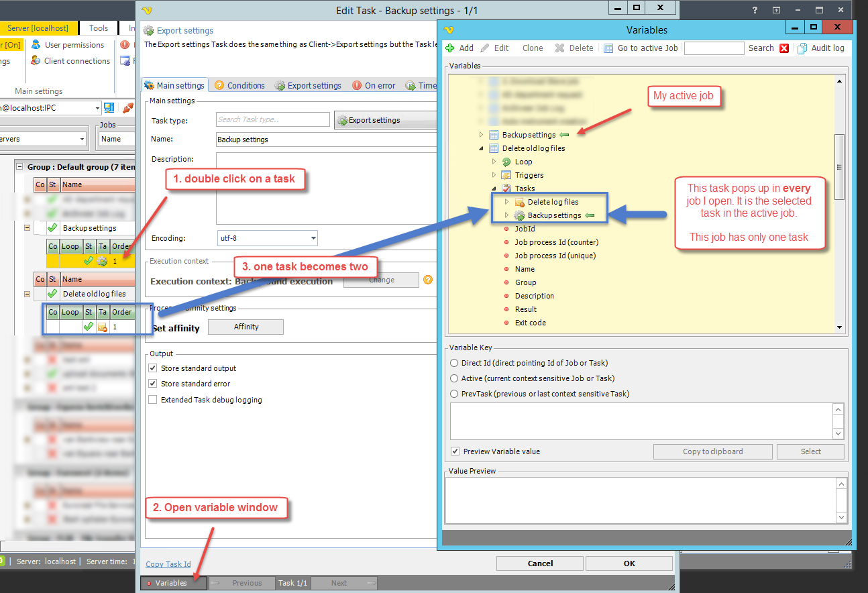Open the Audit log icon
The height and width of the screenshot is (593, 868).
coord(802,48)
